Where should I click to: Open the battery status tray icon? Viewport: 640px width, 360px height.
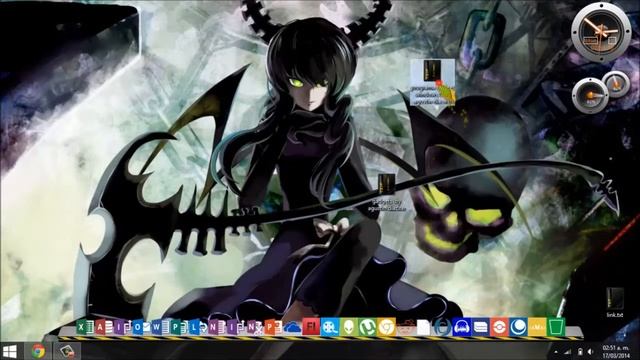tap(580, 351)
